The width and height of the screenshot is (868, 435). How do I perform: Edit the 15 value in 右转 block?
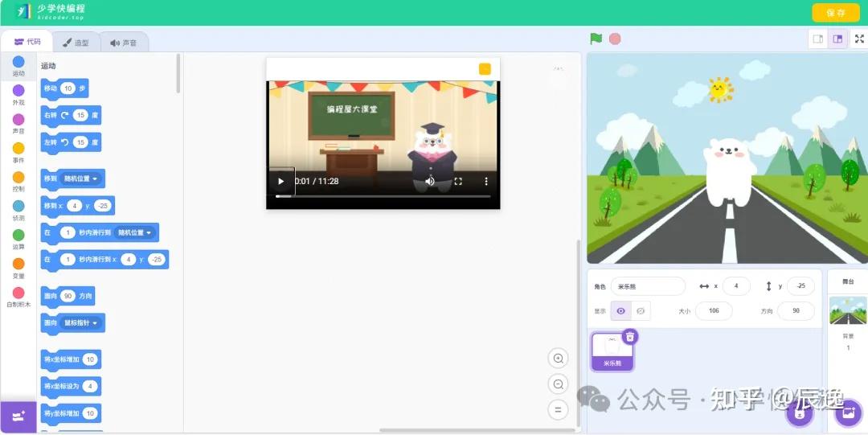coord(81,115)
